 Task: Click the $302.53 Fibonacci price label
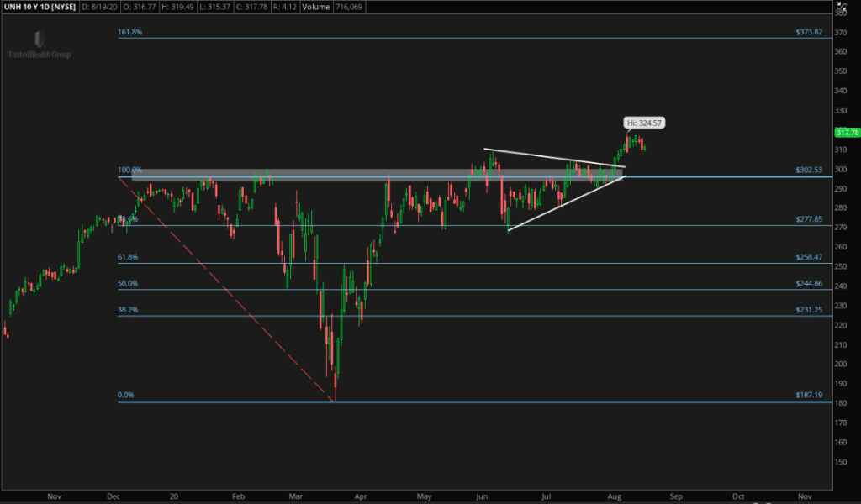click(809, 170)
